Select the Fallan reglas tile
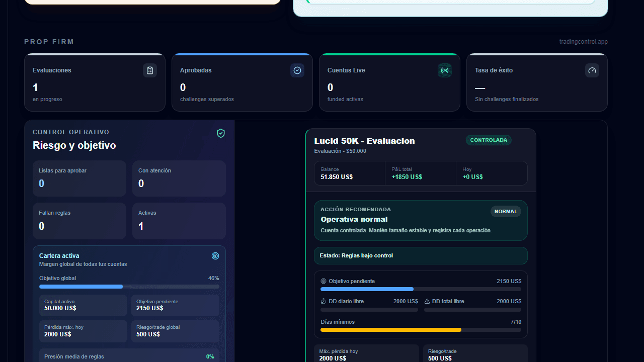This screenshot has width=644, height=362. 79,221
